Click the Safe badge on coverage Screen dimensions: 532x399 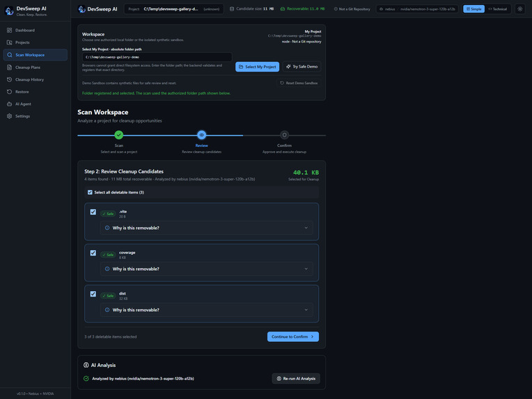point(108,255)
